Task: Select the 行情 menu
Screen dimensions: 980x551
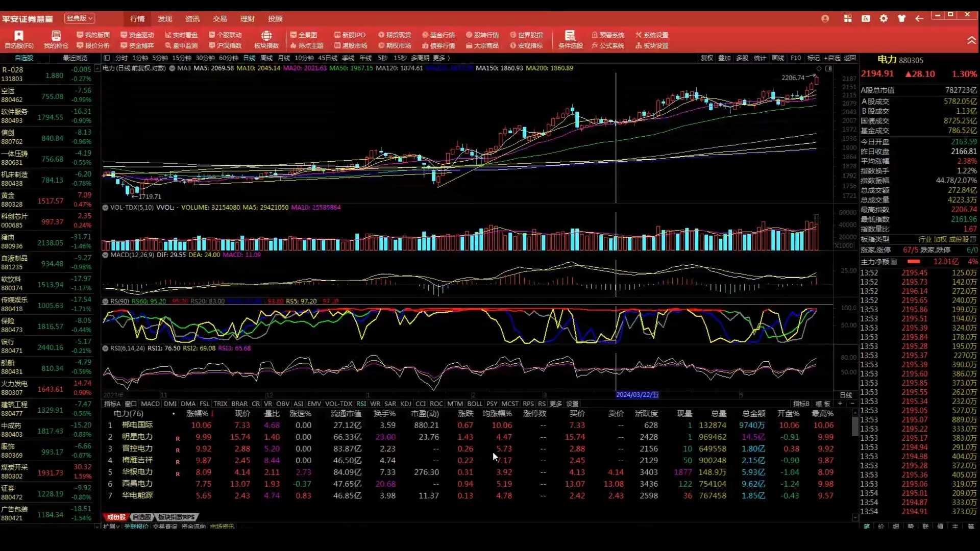Action: 137,19
